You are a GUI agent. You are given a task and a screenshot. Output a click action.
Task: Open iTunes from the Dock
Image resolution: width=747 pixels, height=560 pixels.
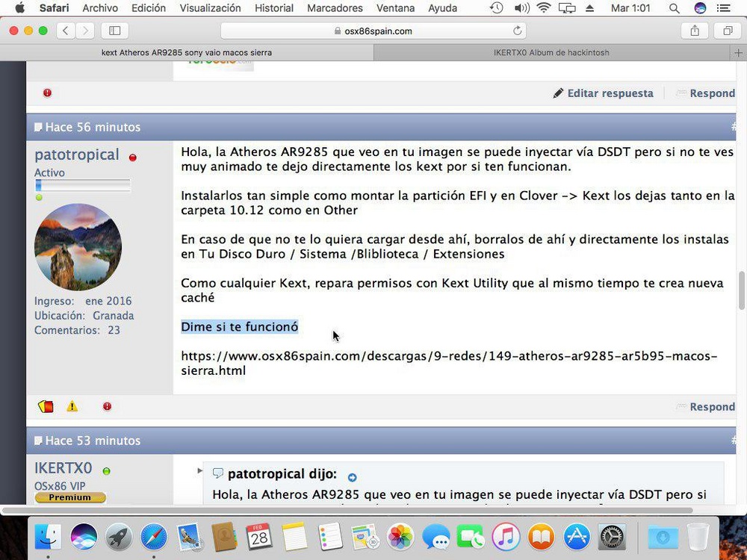[x=506, y=536]
